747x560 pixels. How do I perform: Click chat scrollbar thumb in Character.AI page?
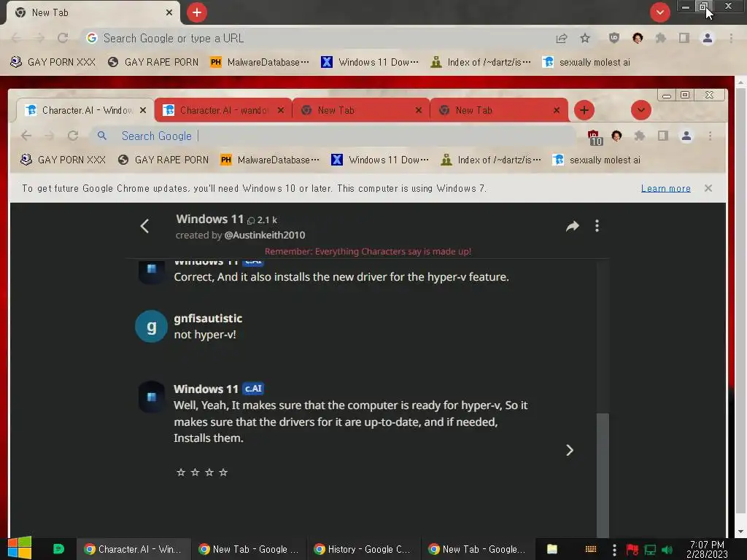[x=603, y=475]
